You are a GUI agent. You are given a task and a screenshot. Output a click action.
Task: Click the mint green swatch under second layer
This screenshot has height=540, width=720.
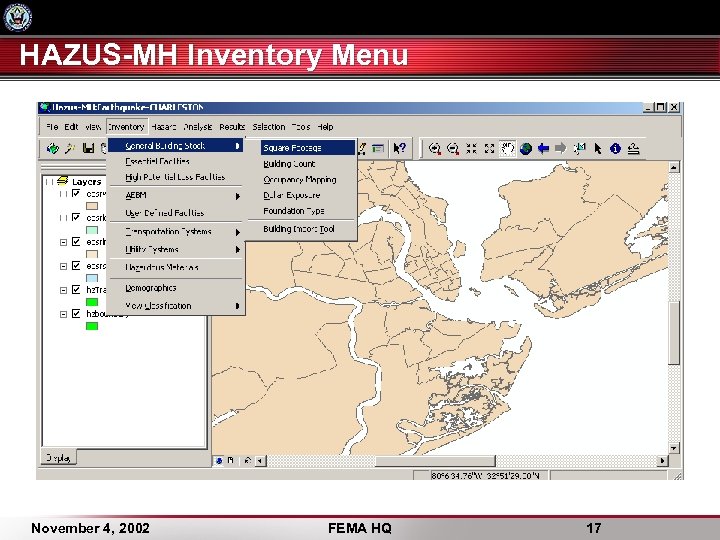[92, 230]
